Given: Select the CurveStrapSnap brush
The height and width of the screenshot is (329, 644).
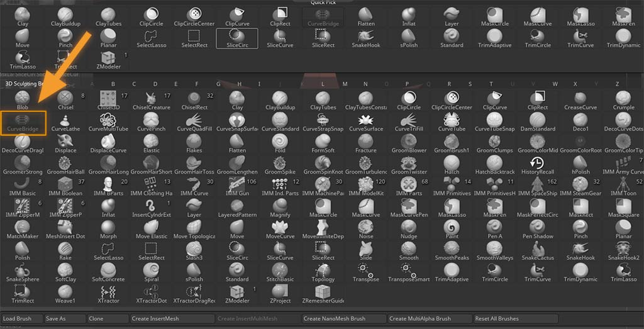Looking at the screenshot, I should pos(323,122).
